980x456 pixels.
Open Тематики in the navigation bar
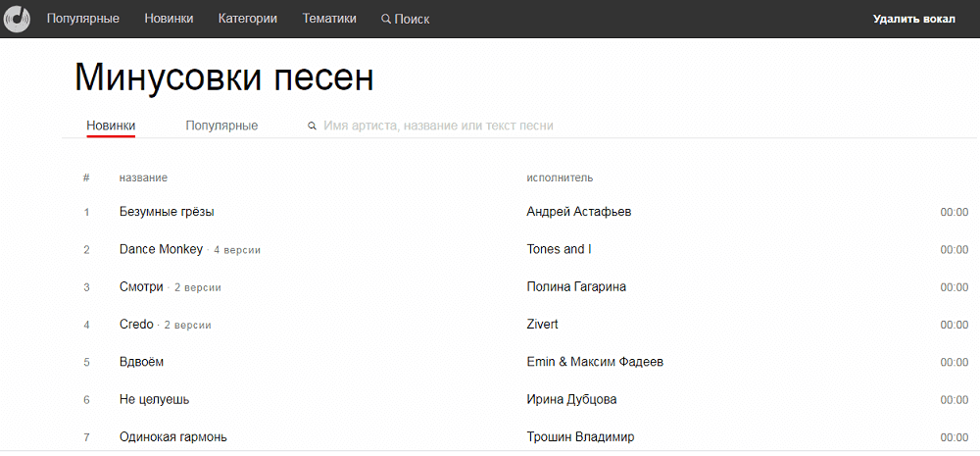coord(329,19)
